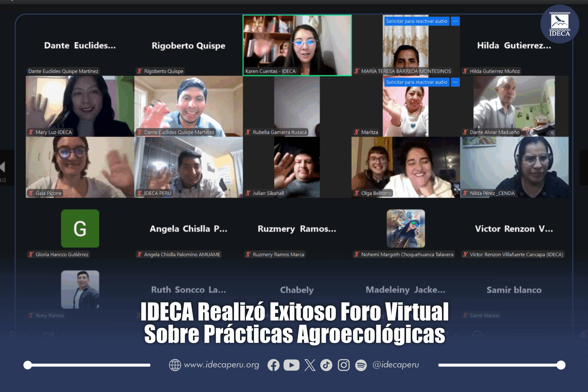Open the Facebook icon in the footer
588x392 pixels.
(274, 365)
